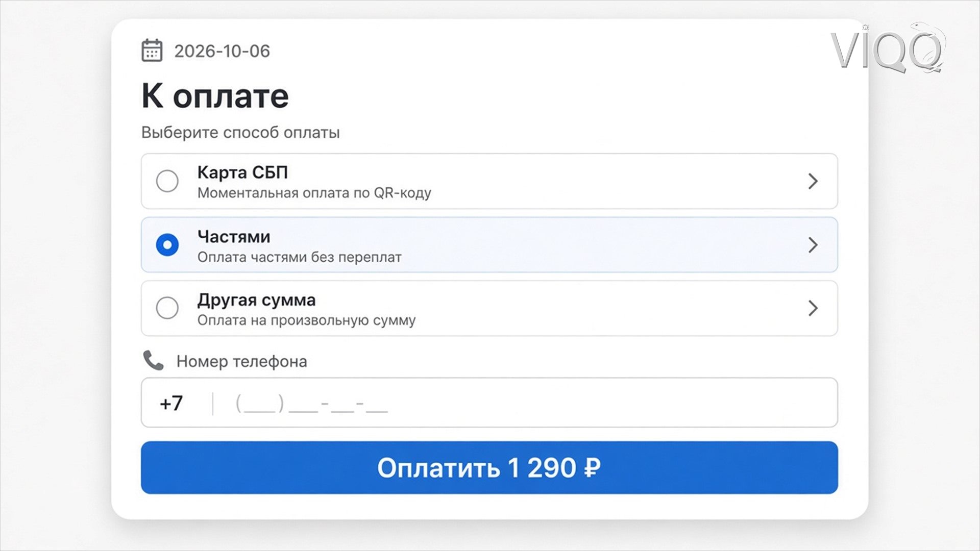Viewport: 980px width, 551px height.
Task: Click the phone handset icon
Action: [153, 360]
